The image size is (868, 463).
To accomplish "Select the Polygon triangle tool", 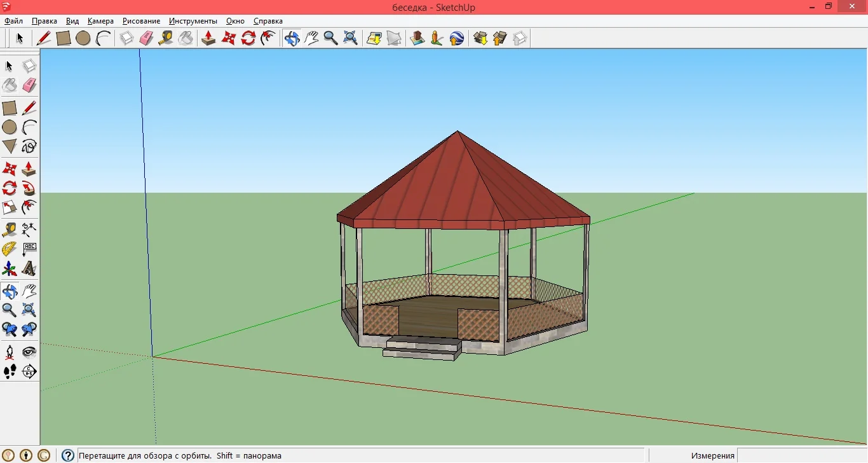I will tap(10, 146).
